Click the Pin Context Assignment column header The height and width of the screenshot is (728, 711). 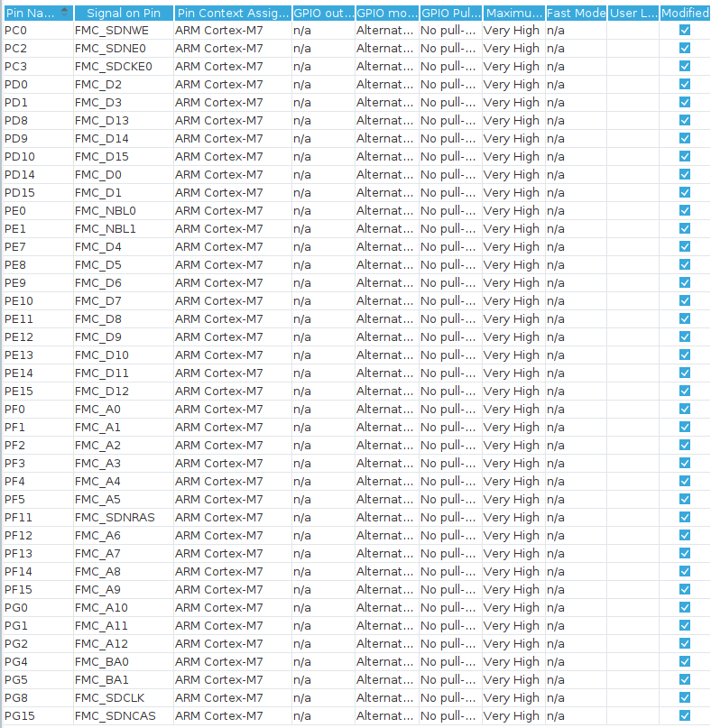click(x=232, y=13)
